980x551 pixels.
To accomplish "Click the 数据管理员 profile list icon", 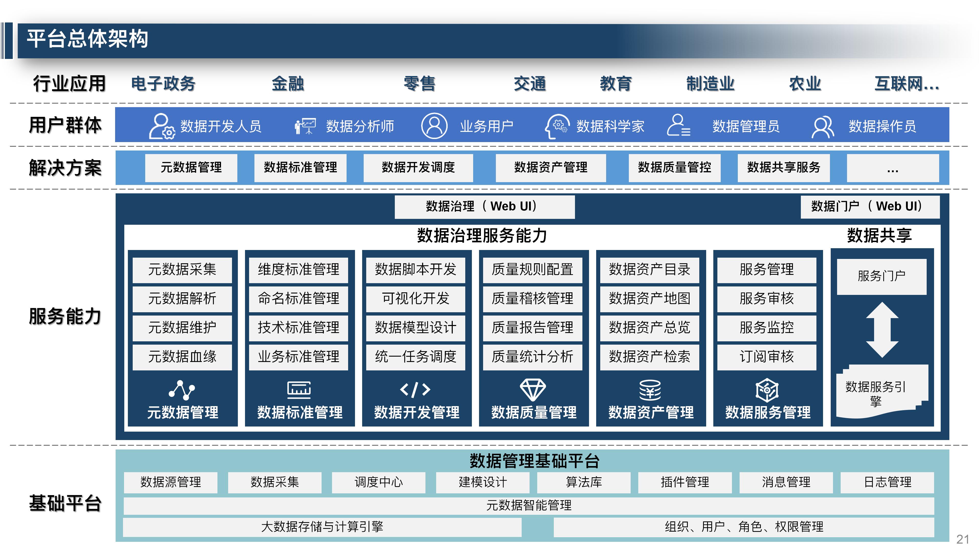I will (x=679, y=126).
